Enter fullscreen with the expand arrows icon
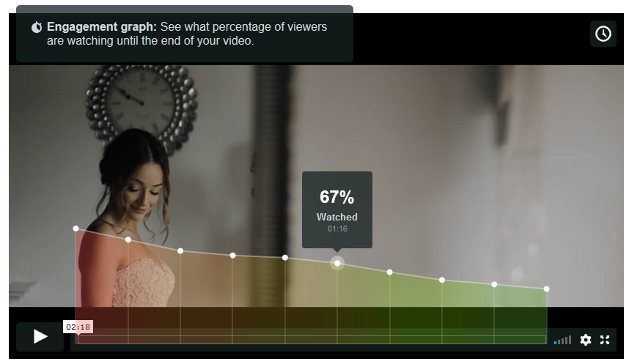This screenshot has width=629, height=364. 605,340
